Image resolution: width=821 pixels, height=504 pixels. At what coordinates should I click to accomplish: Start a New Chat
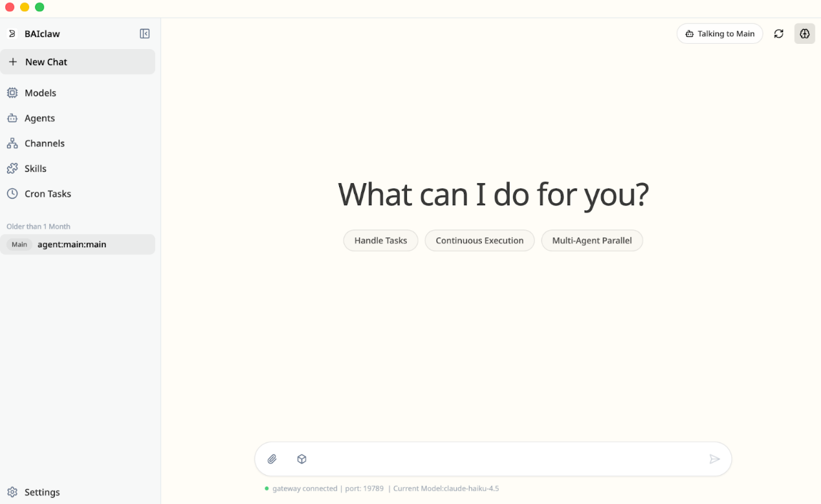46,62
